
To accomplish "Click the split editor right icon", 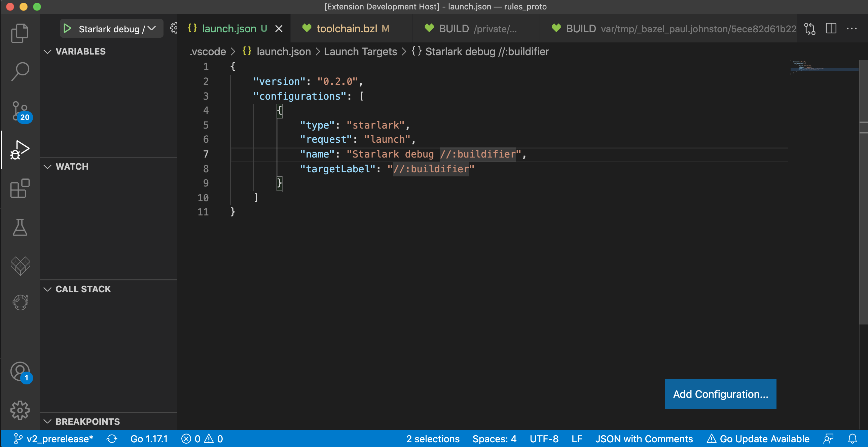I will click(831, 29).
